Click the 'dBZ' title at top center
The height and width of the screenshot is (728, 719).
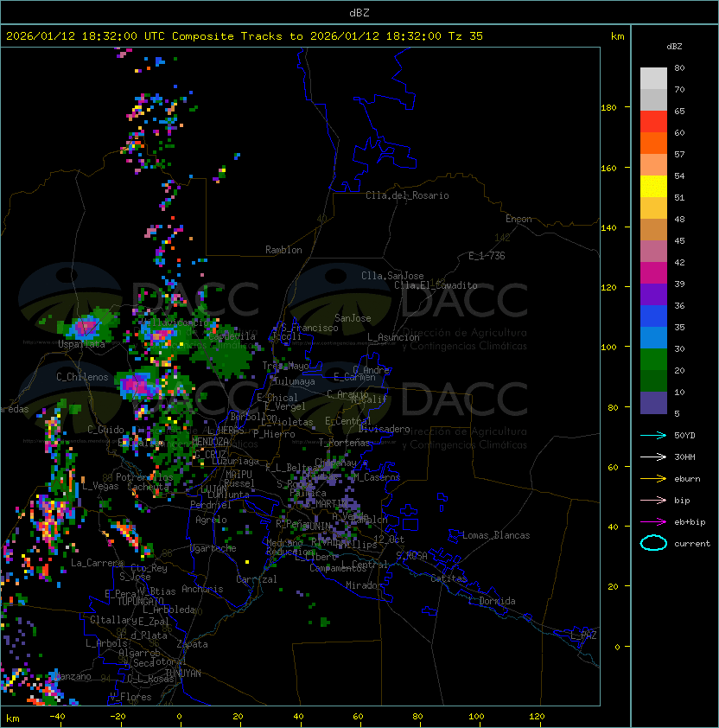pos(359,12)
